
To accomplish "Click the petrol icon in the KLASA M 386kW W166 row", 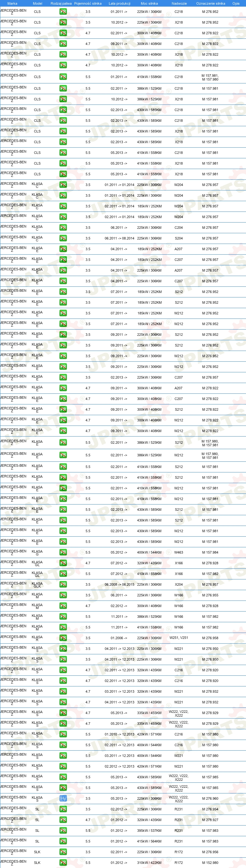I will coord(63,617).
